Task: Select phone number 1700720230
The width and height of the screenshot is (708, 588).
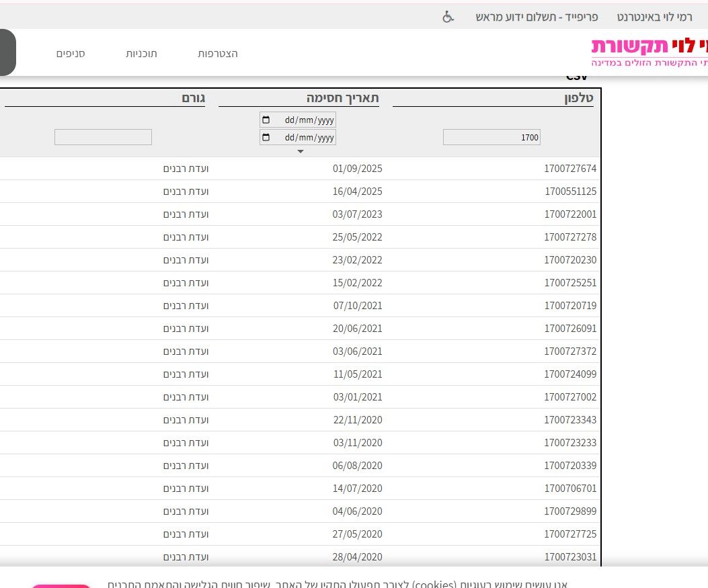Action: tap(570, 260)
